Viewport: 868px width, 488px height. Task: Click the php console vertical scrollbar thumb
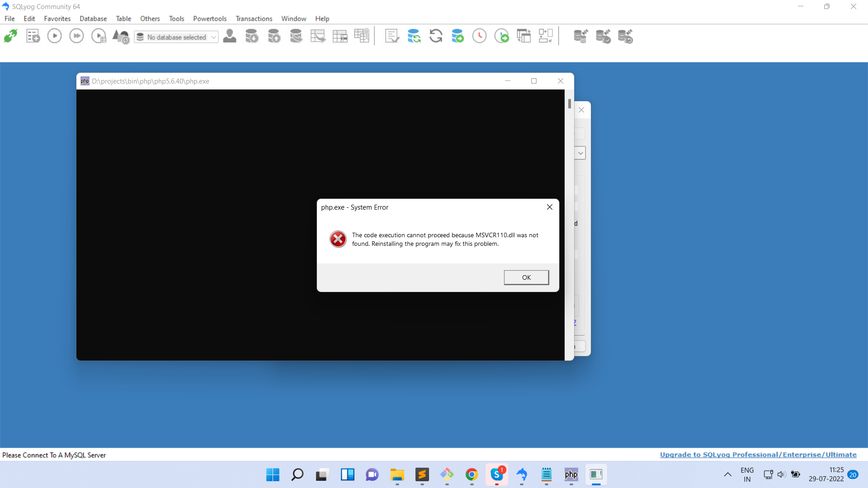pyautogui.click(x=570, y=103)
